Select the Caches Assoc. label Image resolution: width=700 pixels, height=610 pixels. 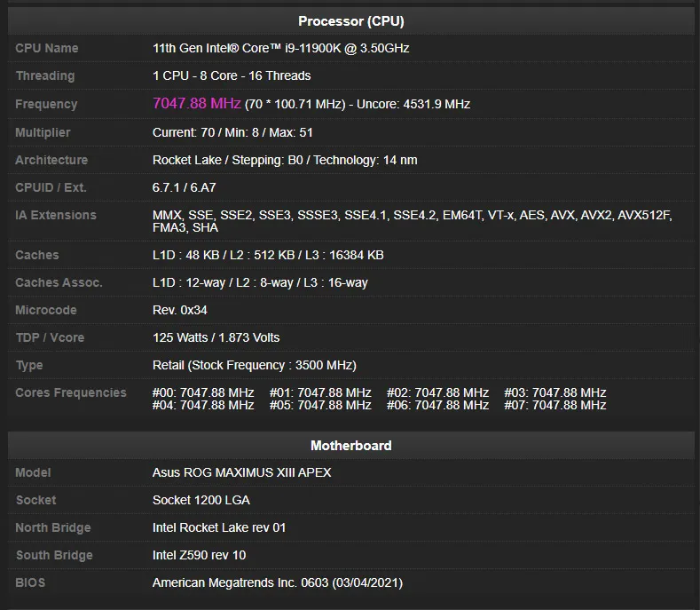click(59, 283)
